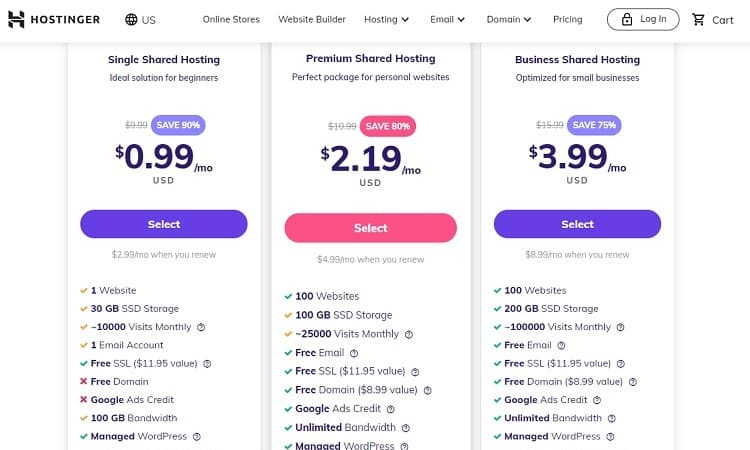Expand the Email dropdown menu
This screenshot has width=750, height=450.
[447, 20]
